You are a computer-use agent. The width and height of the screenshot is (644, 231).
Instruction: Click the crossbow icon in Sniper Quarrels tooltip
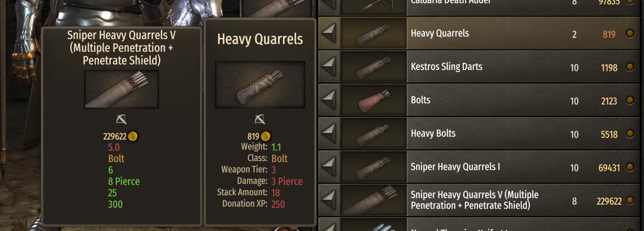121,119
